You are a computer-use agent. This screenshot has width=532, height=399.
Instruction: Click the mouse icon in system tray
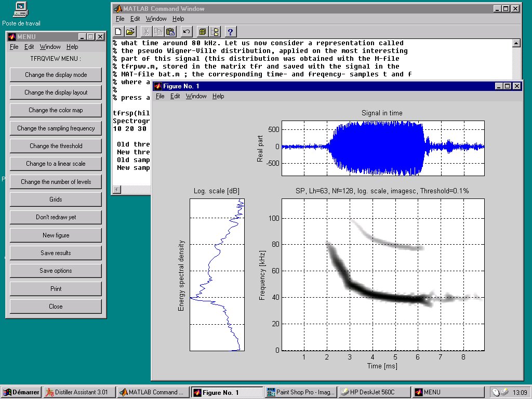tap(496, 392)
